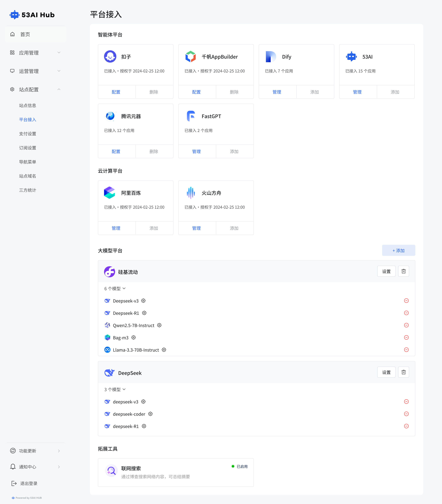Open settings gear for Bag-m3

[x=133, y=338]
